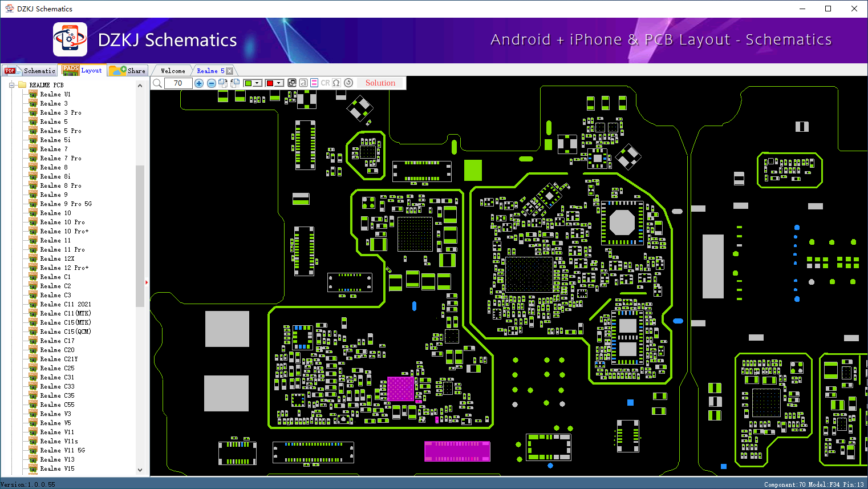This screenshot has width=868, height=489.
Task: Click the PADS icon beside Realme V5
Action: 33,423
